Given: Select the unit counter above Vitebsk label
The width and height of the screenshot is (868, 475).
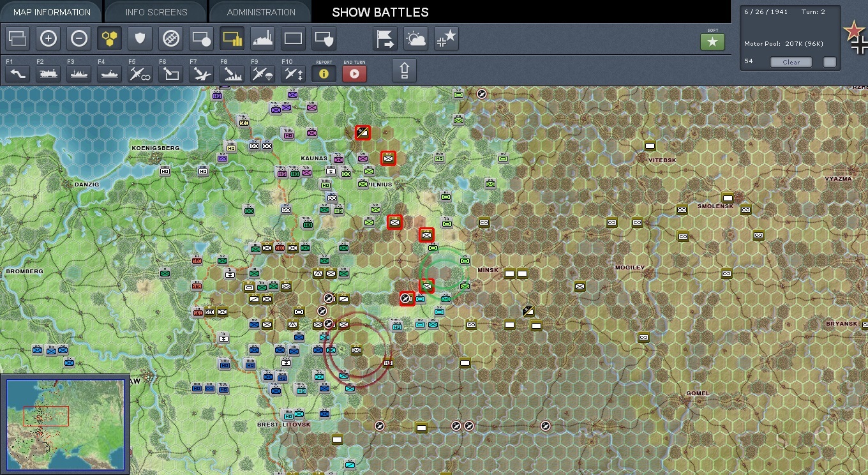Looking at the screenshot, I should click(x=650, y=146).
